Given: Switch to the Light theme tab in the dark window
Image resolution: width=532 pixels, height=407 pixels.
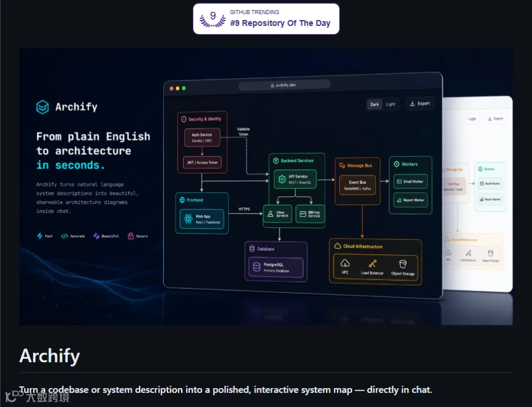Looking at the screenshot, I should [x=391, y=104].
